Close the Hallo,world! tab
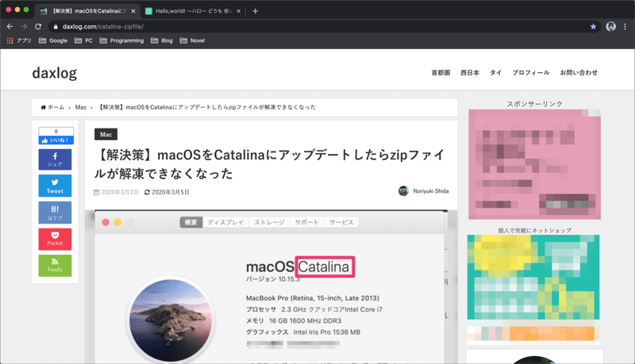 click(239, 11)
